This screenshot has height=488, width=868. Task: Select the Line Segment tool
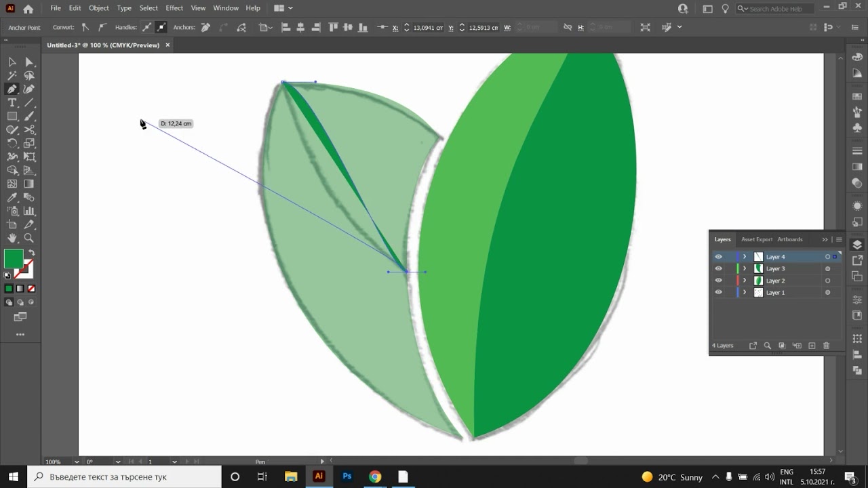(x=29, y=102)
